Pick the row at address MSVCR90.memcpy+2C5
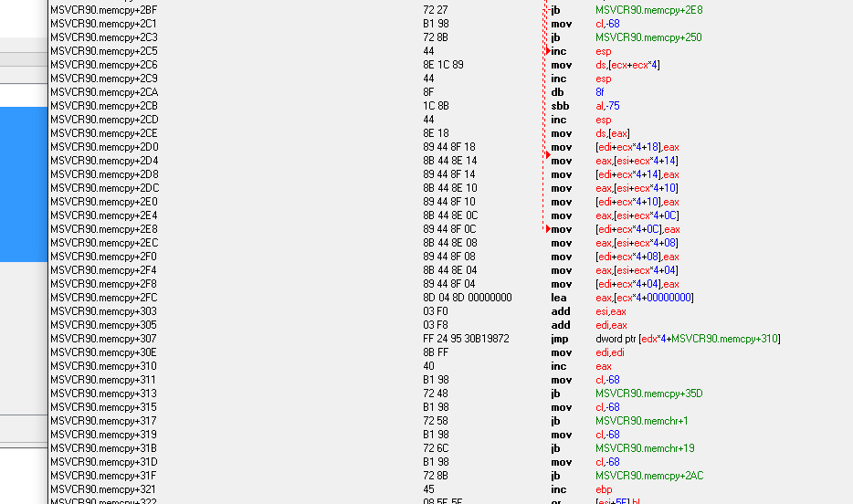 (x=450, y=51)
